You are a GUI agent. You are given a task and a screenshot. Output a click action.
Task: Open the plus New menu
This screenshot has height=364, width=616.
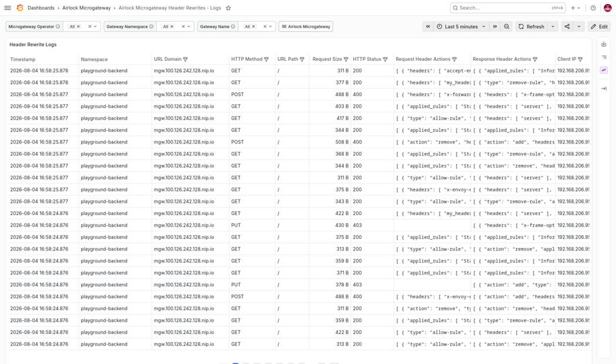click(x=575, y=8)
